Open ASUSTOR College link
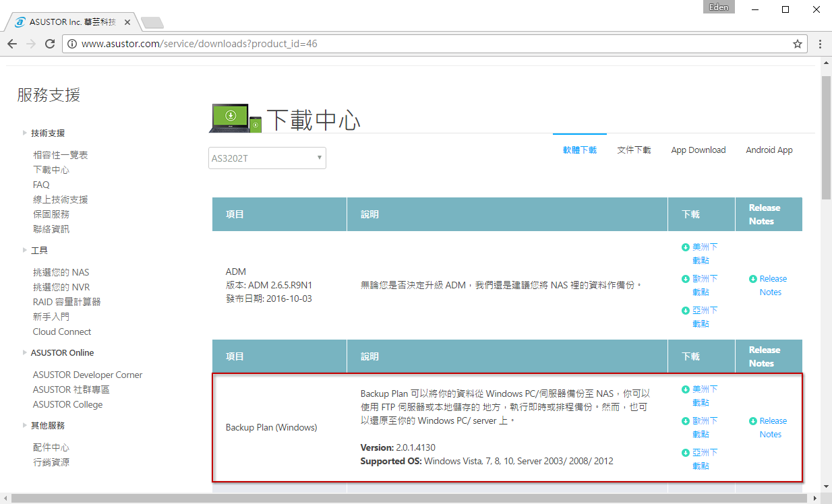This screenshot has width=832, height=504. point(67,404)
